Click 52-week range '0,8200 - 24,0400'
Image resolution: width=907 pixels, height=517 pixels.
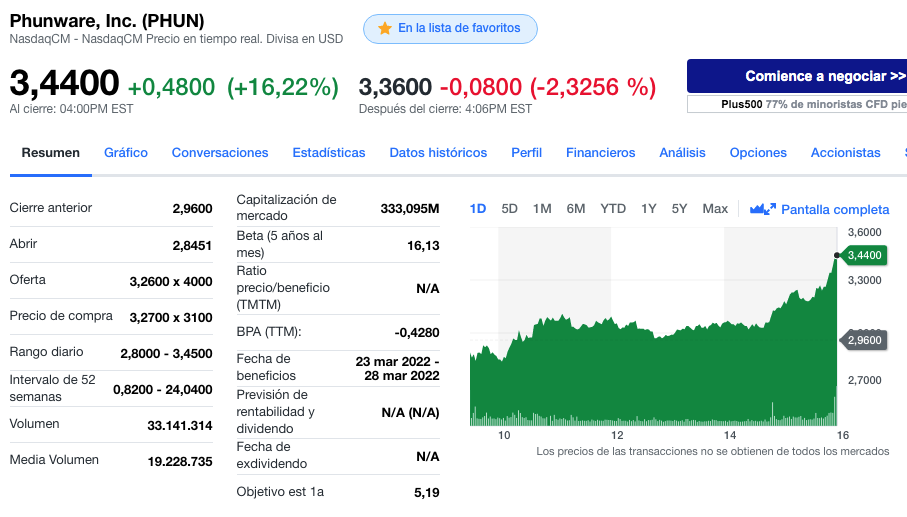(163, 389)
